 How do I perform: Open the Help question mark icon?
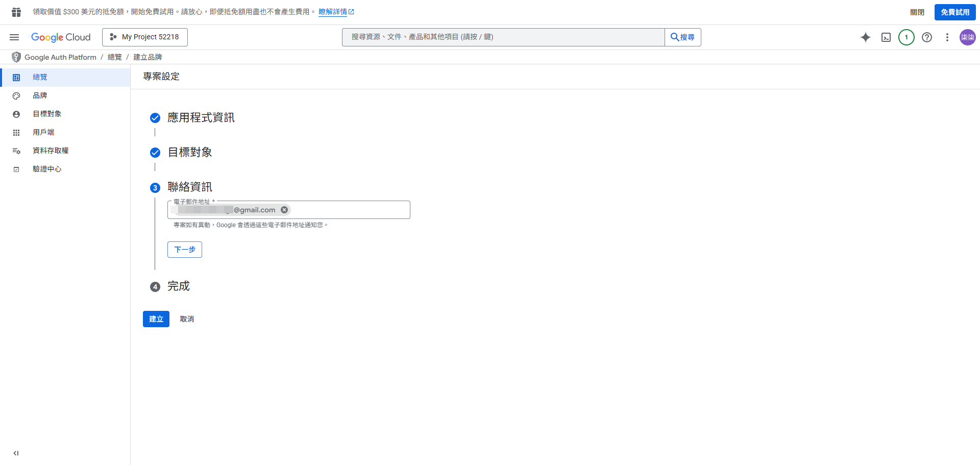[x=927, y=37]
